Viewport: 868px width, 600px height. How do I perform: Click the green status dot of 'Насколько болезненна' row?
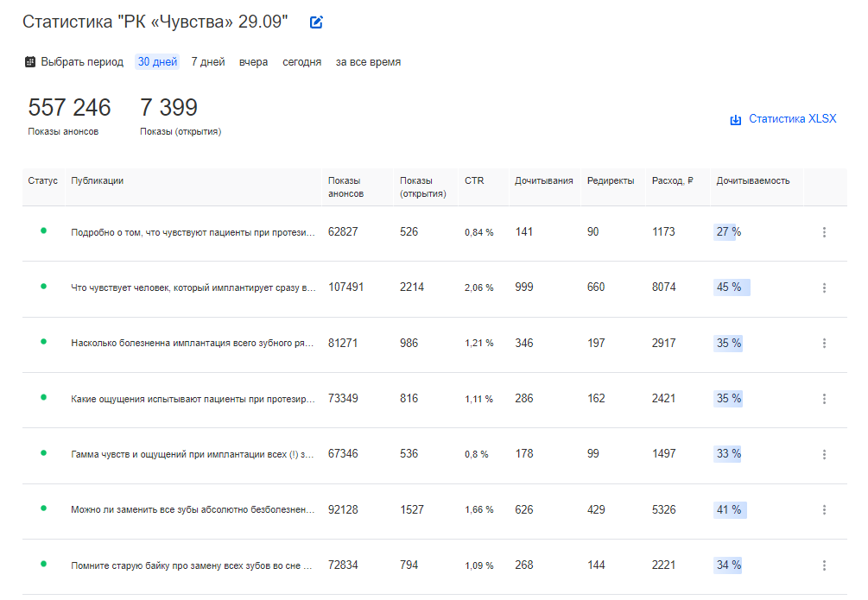(43, 342)
